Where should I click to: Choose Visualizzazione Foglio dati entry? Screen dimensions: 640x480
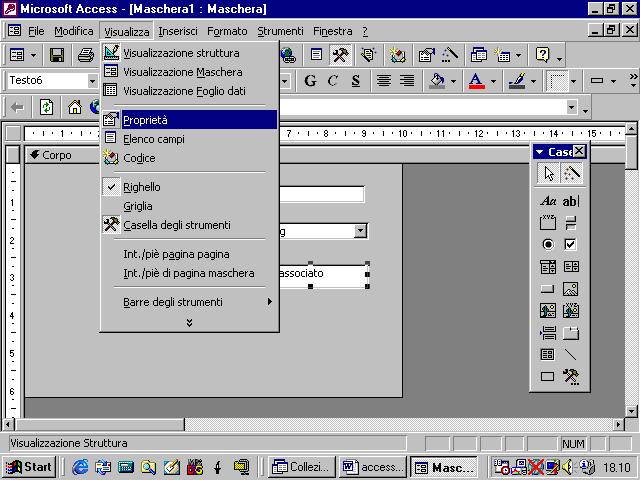pyautogui.click(x=189, y=91)
